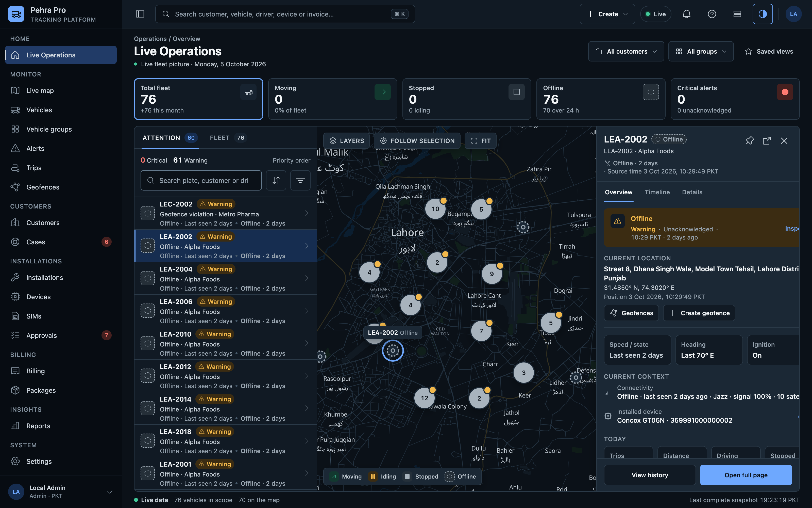Image resolution: width=812 pixels, height=508 pixels.
Task: Open the attention list filter icon
Action: pyautogui.click(x=300, y=180)
